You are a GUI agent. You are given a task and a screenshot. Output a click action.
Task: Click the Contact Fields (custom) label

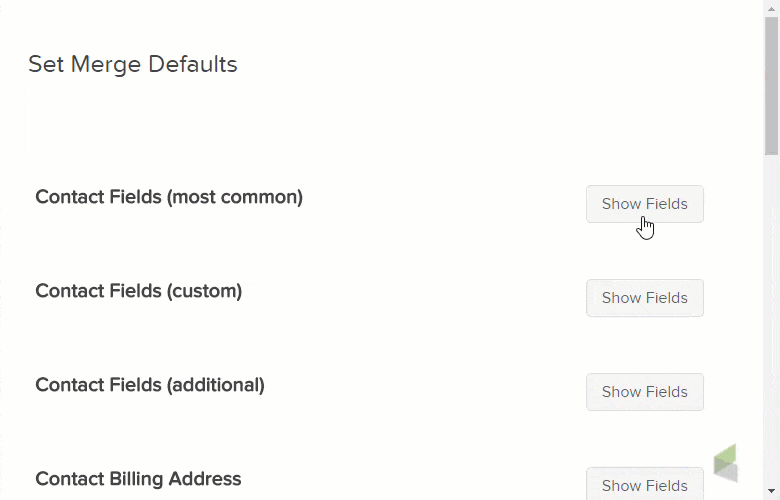(x=139, y=291)
